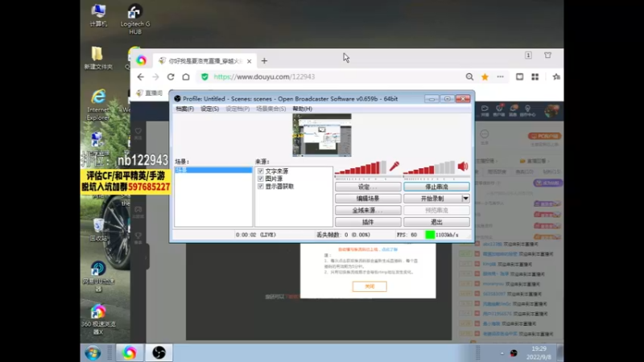Screen dimensions: 644x362
Task: Click the OBS logo in the title bar
Action: click(x=177, y=98)
